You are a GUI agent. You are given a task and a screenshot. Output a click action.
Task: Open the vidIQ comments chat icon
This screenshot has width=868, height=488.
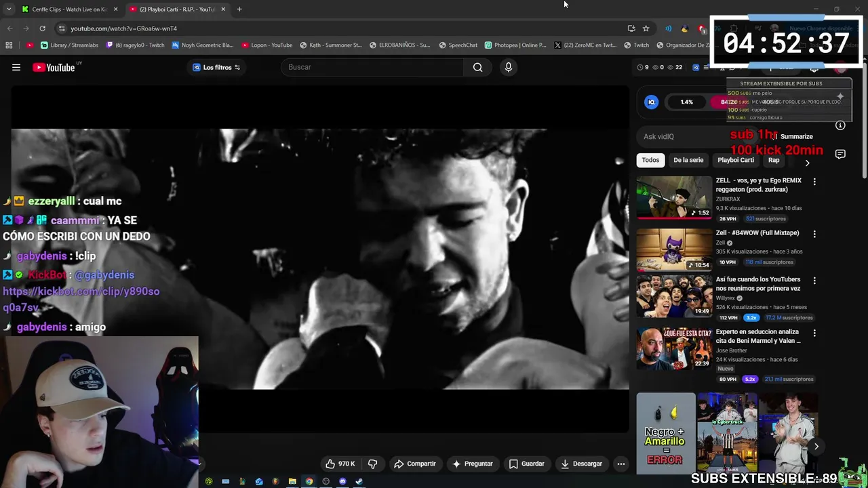tap(840, 154)
